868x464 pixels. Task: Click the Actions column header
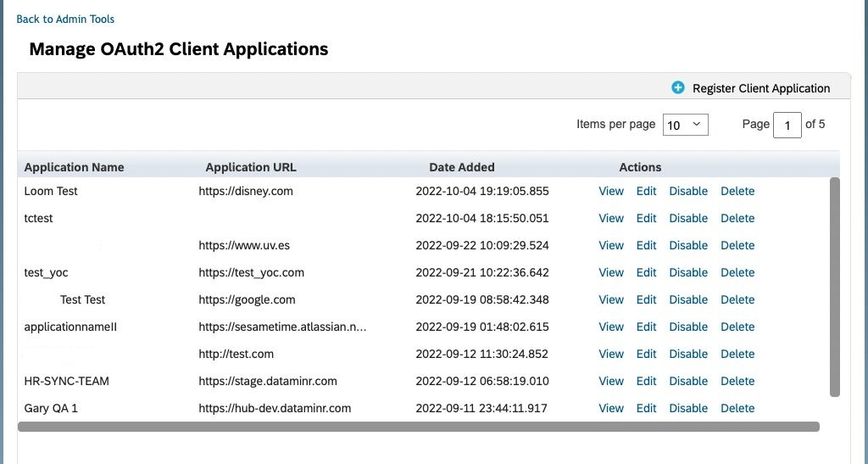pos(640,167)
